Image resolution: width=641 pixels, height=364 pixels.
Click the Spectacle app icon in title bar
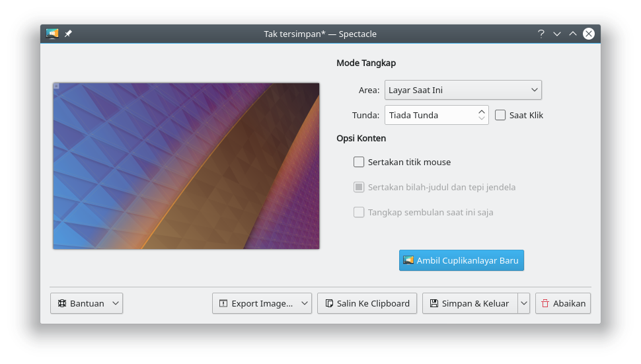coord(52,34)
